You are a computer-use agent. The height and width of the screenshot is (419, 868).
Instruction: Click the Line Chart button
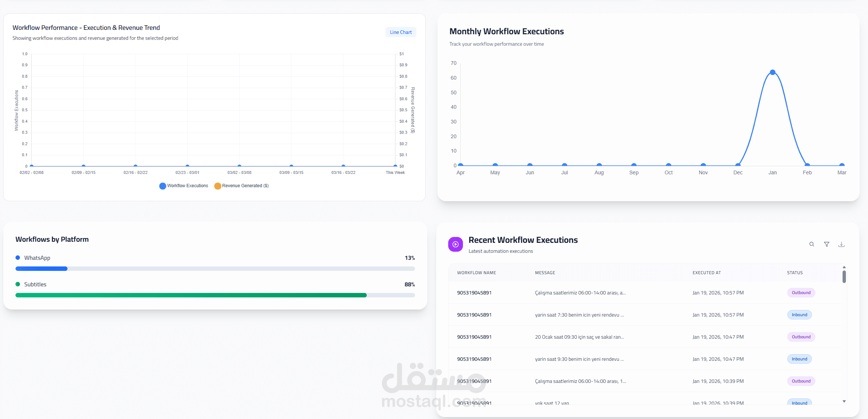401,32
